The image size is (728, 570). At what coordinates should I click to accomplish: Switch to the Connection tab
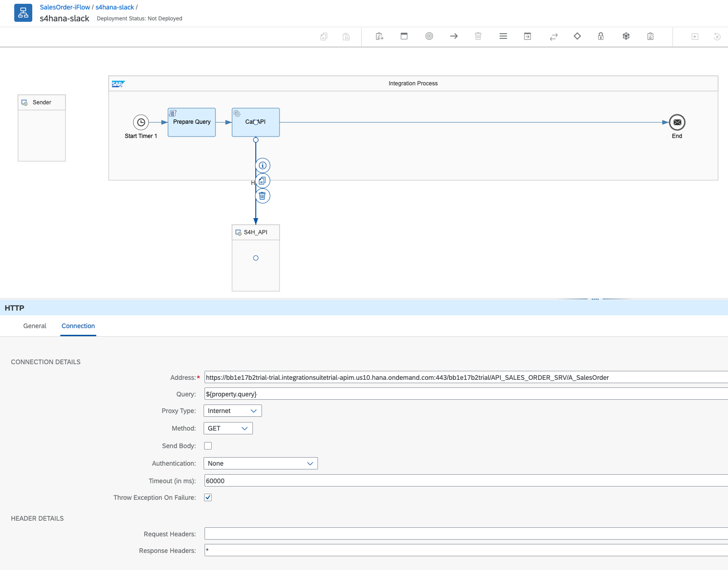pos(78,326)
